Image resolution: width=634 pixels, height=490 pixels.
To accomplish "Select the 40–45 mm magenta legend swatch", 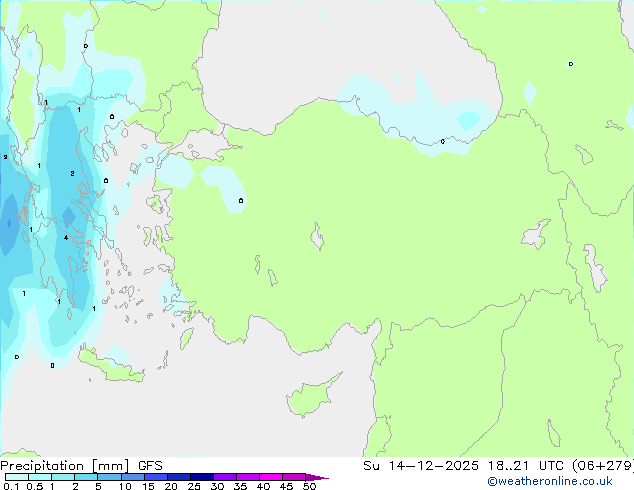I will 271,477.
